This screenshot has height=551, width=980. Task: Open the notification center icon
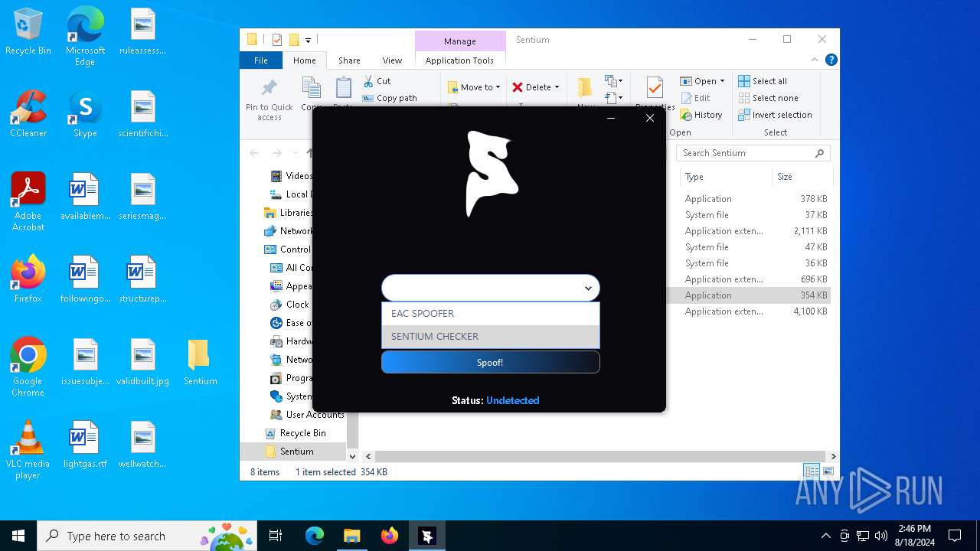[955, 536]
